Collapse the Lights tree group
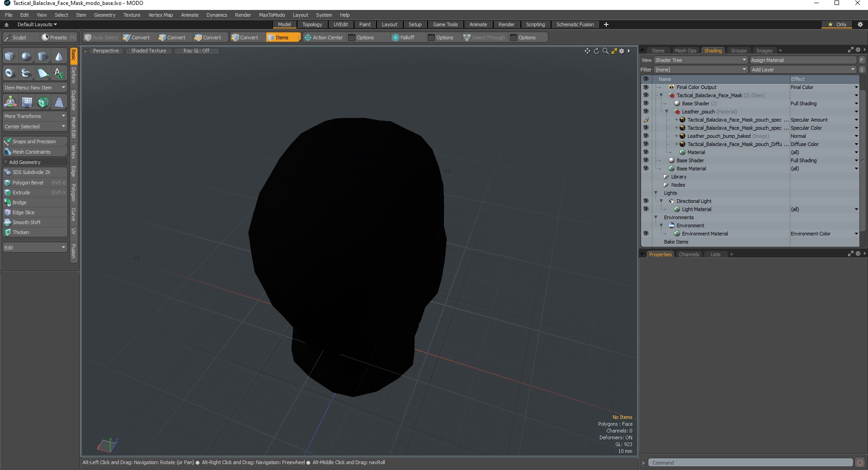The height and width of the screenshot is (470, 868). tap(656, 193)
